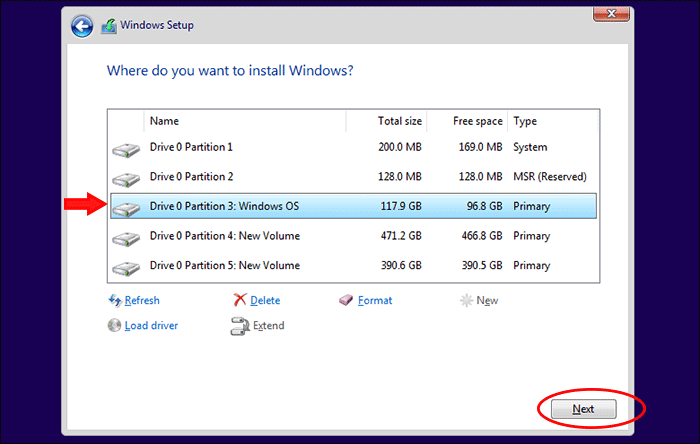
Task: Click the back arrow button
Action: (82, 27)
